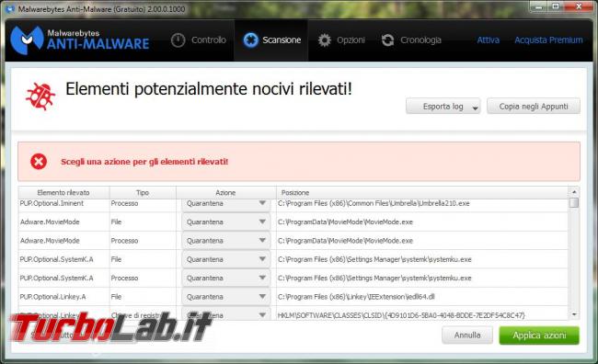
Task: Click the red bug threat icon
Action: tap(40, 96)
